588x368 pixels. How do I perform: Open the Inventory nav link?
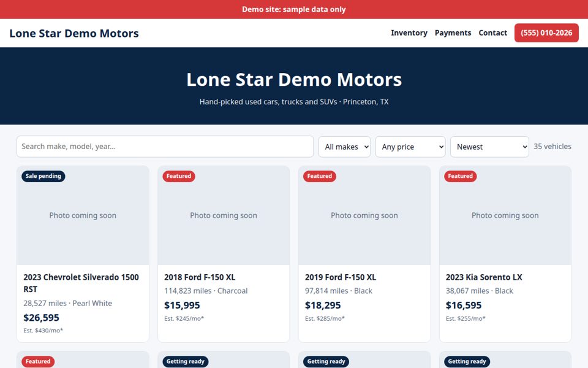(x=409, y=33)
